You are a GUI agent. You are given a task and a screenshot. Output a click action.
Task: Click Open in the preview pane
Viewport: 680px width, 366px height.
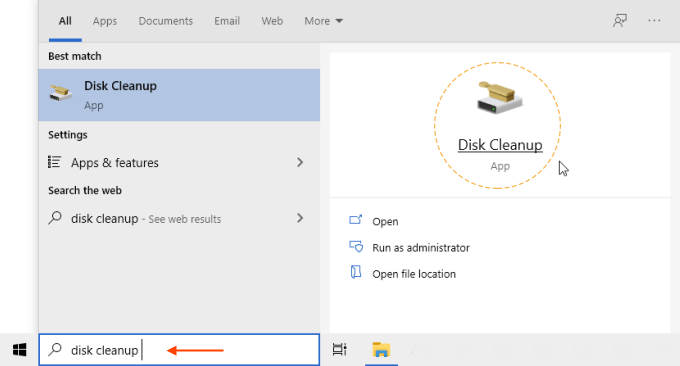pyautogui.click(x=385, y=222)
